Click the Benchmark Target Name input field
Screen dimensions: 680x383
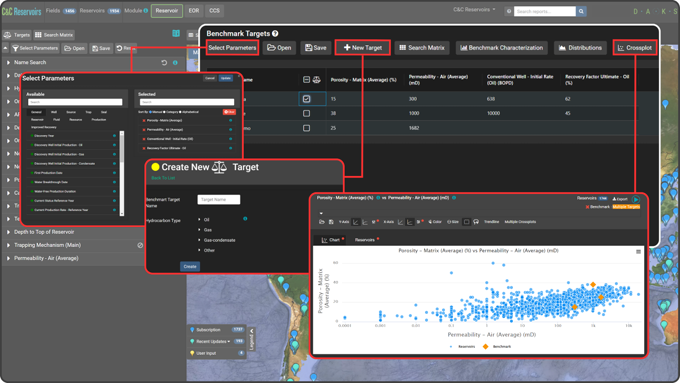coord(219,200)
